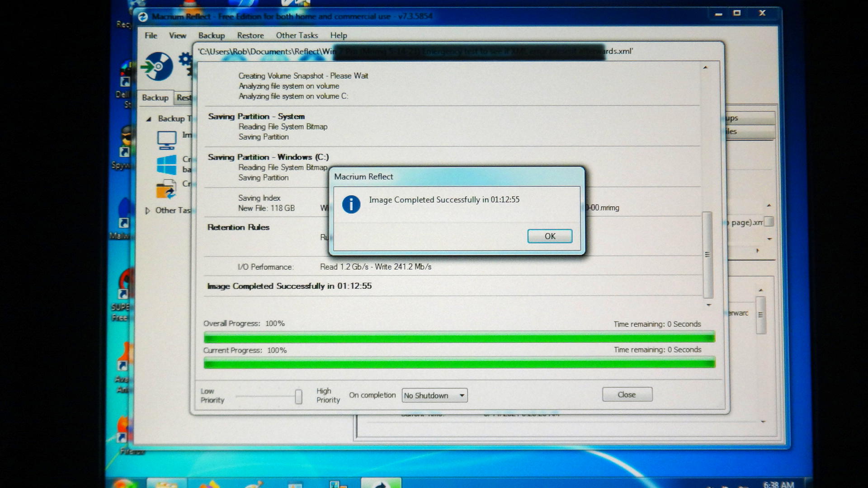Open the Restore menu
This screenshot has height=488, width=868.
(x=250, y=35)
